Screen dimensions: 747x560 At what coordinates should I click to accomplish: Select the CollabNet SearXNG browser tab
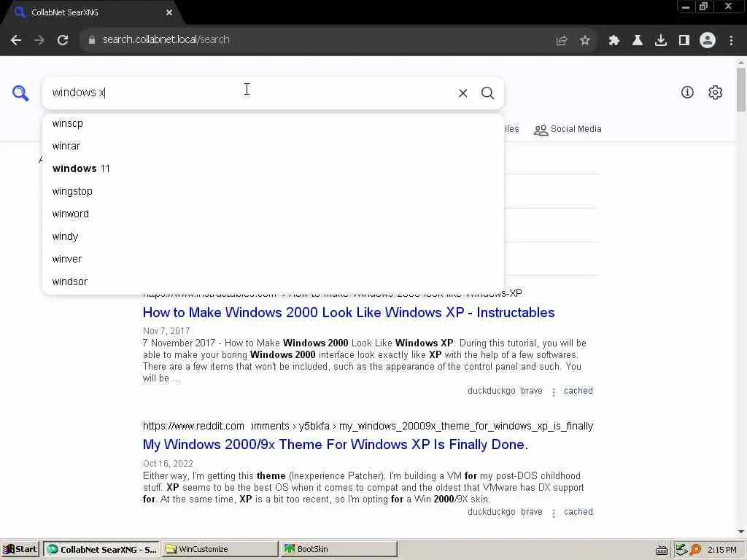click(93, 13)
